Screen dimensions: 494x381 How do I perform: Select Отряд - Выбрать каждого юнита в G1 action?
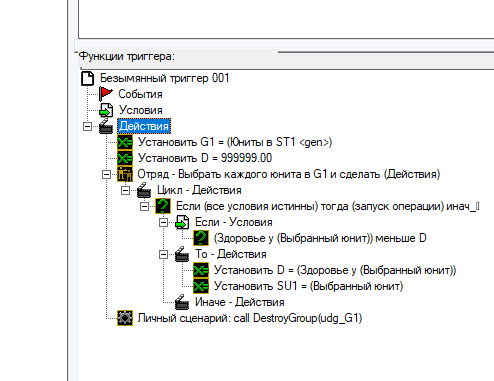pyautogui.click(x=289, y=174)
